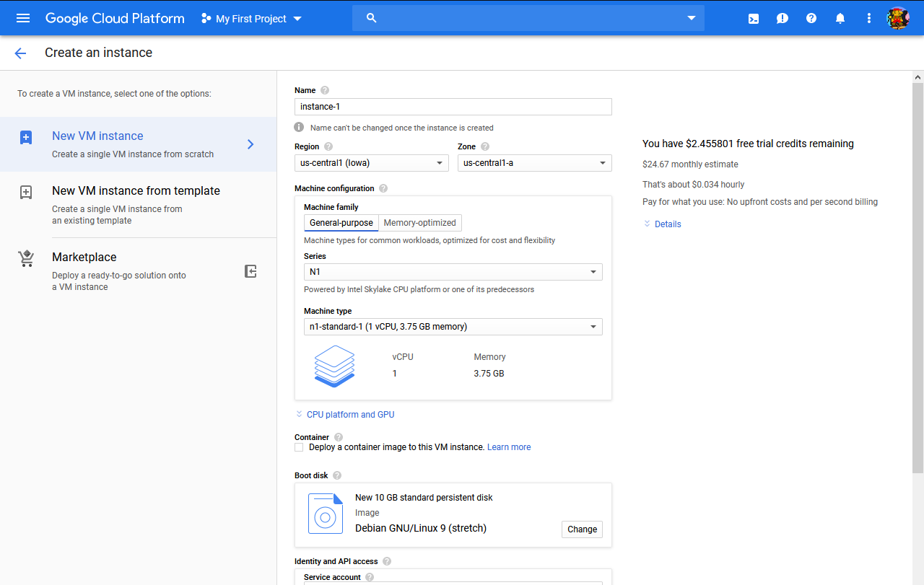Click 'New 10 GB standard persistent disk' text

(x=424, y=498)
